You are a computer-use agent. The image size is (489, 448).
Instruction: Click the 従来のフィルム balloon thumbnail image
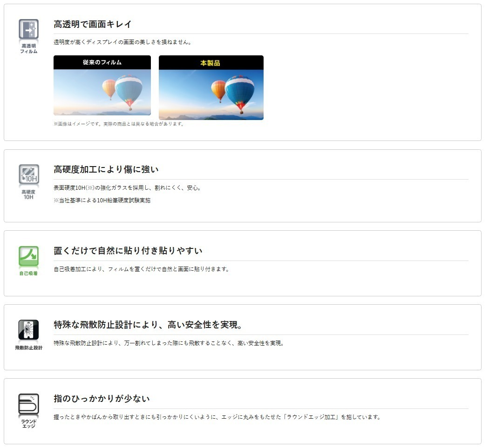pyautogui.click(x=102, y=91)
